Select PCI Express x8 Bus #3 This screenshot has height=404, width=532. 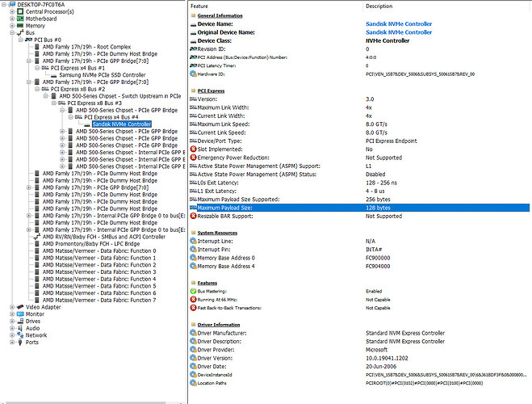(x=94, y=103)
